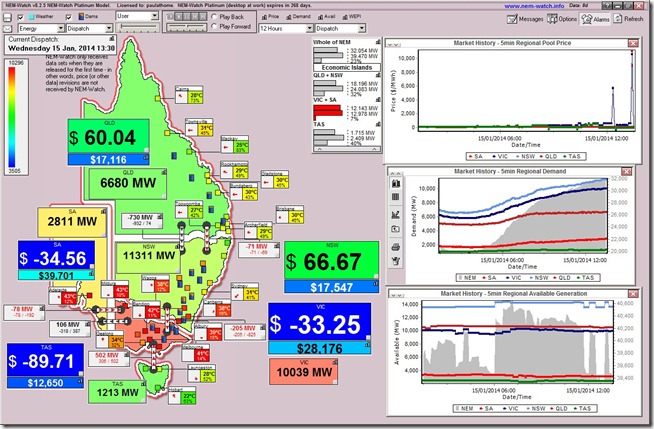Close the Regional Demand chart

(626, 171)
